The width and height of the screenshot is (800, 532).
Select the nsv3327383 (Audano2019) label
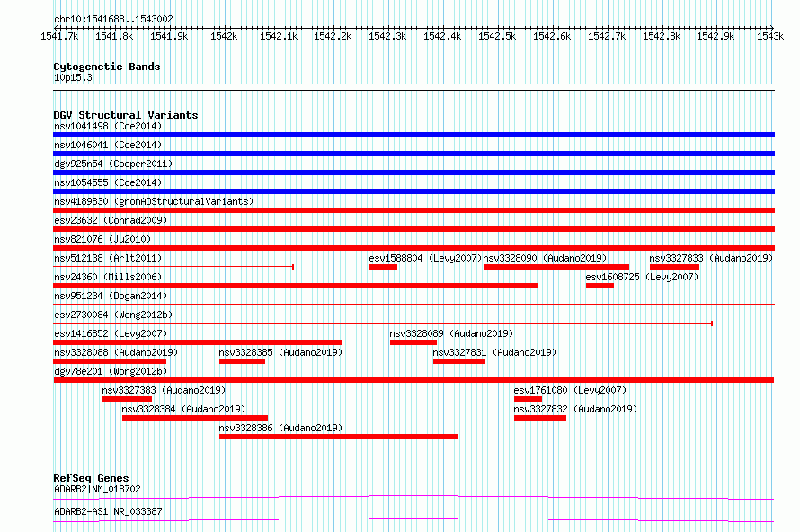(x=164, y=390)
